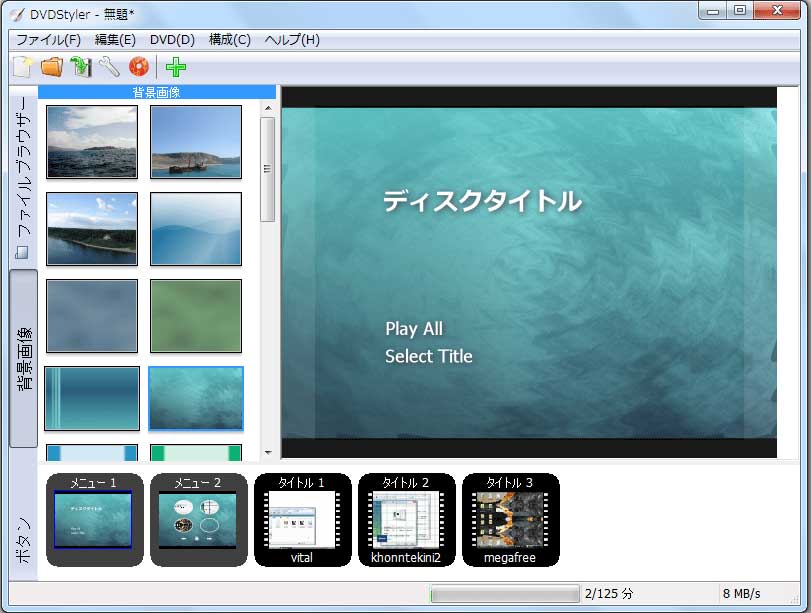Open the ファイル(F) menu

(x=48, y=40)
